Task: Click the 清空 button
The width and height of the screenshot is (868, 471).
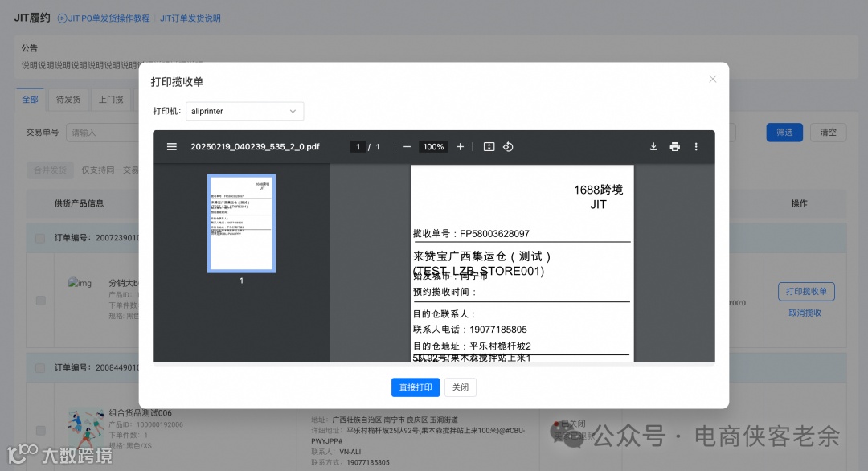Action: 828,133
